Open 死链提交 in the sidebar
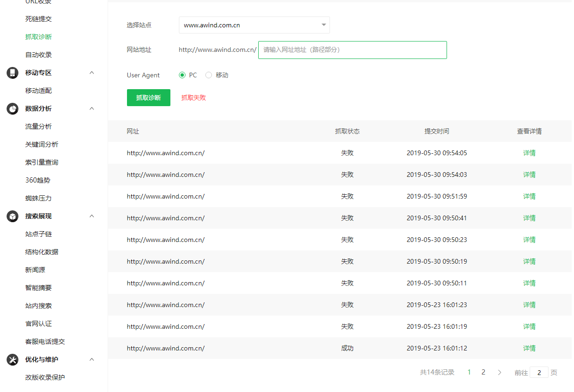The width and height of the screenshot is (574, 392). (38, 19)
